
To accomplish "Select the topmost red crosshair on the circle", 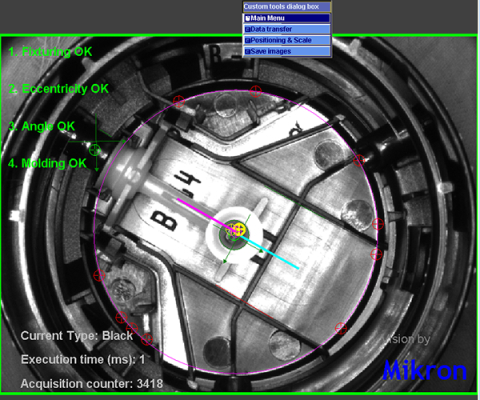I will 255,91.
